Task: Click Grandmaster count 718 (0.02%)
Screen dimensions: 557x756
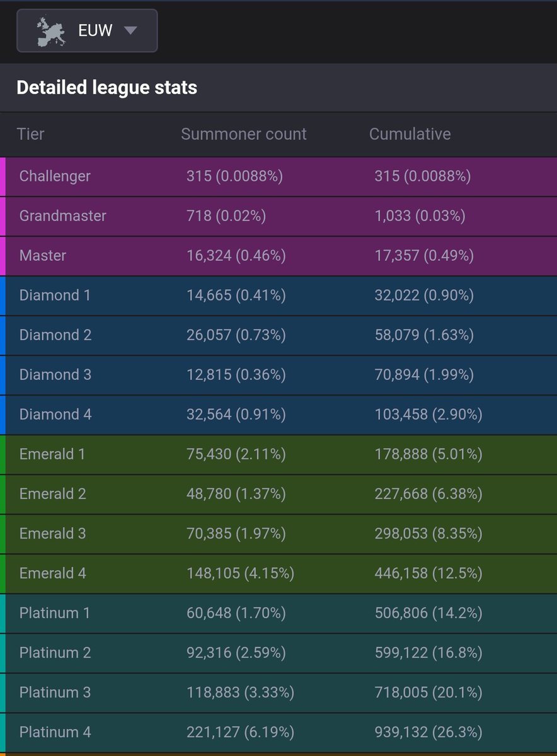Action: 226,216
